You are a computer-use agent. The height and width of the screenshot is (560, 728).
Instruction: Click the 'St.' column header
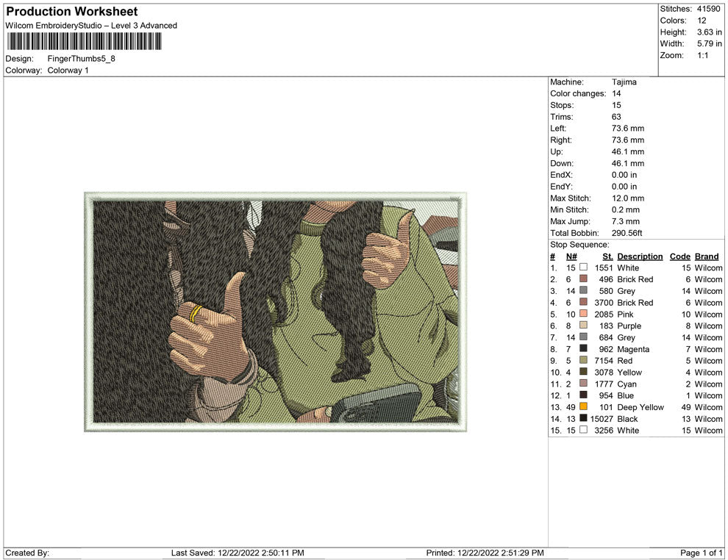click(607, 256)
